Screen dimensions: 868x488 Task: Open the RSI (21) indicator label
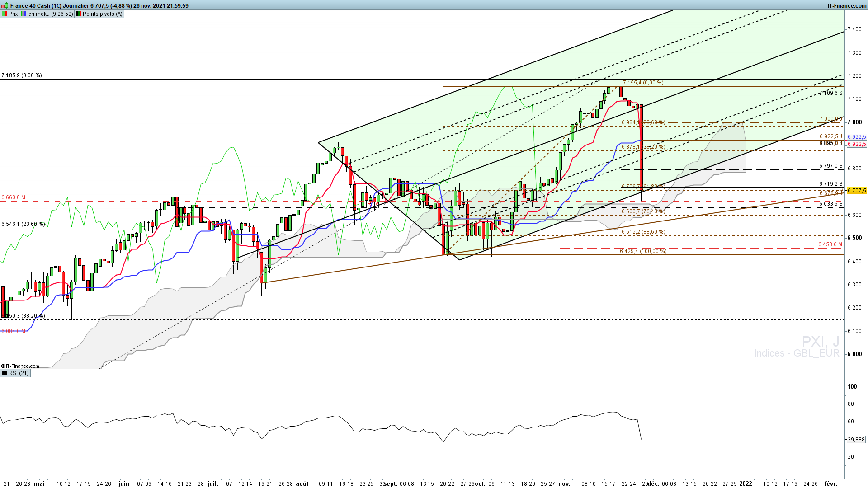[19, 373]
